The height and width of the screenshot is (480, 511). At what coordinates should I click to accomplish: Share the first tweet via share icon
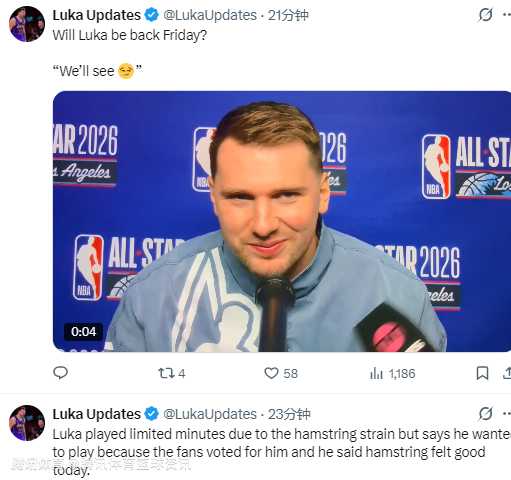click(507, 373)
